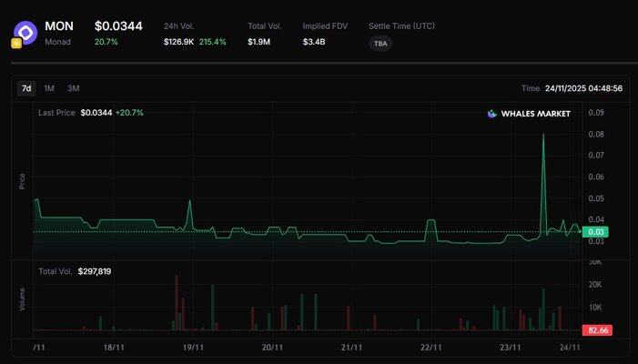Click the 22/11 date axis label
Viewport: 638px width, 364px height.
click(431, 348)
